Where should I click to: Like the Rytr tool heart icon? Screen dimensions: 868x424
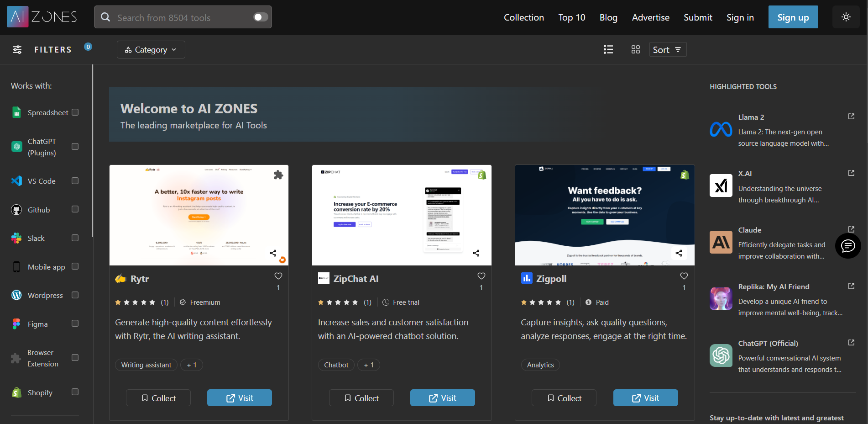pos(278,276)
